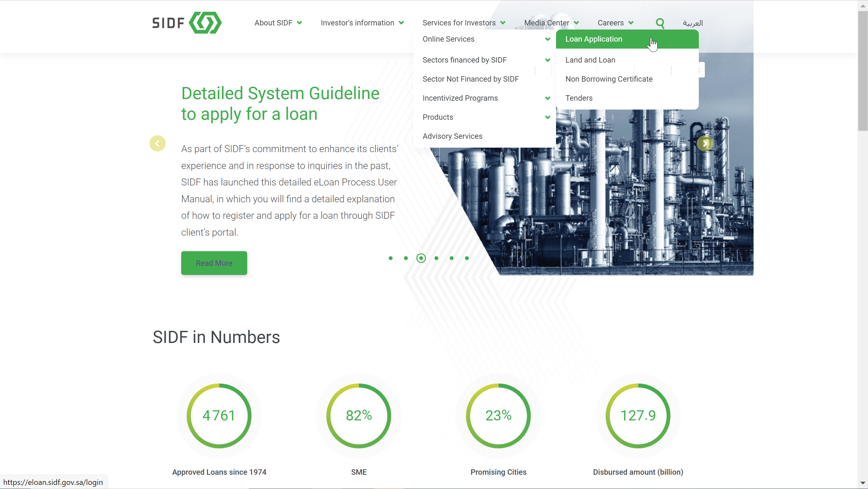The height and width of the screenshot is (489, 868).
Task: Expand Products submenu chevron
Action: [547, 117]
